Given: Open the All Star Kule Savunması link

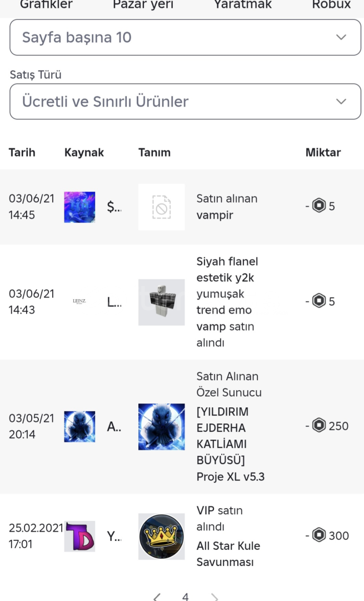Looking at the screenshot, I should (x=228, y=554).
